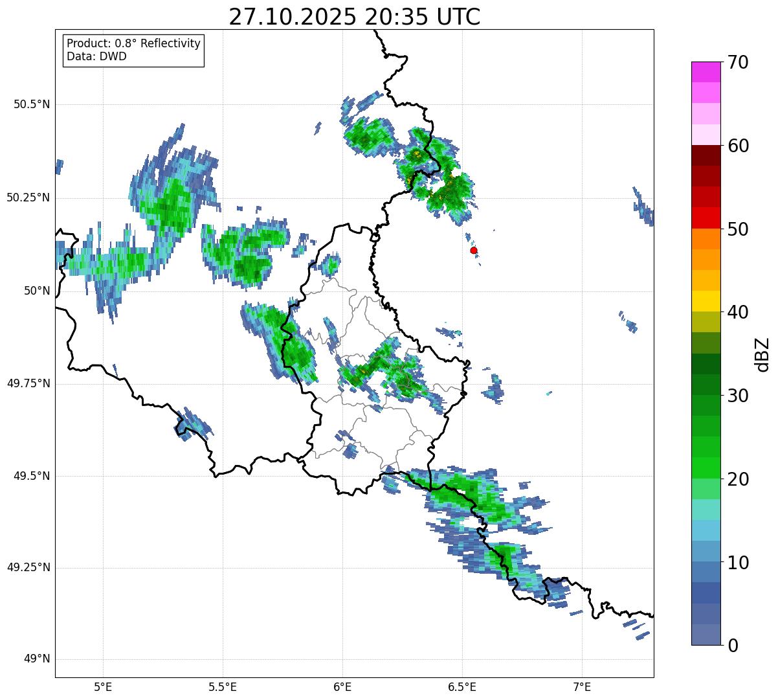778x700 pixels.
Task: Click the 50.5°N latitude label
Action: point(32,104)
